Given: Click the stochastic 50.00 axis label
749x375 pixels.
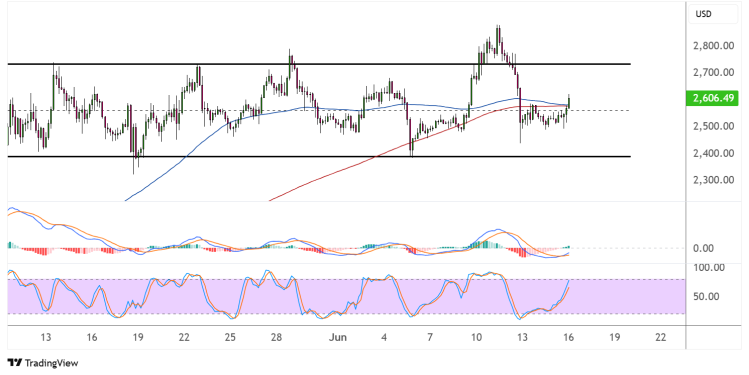Looking at the screenshot, I should click(x=706, y=297).
